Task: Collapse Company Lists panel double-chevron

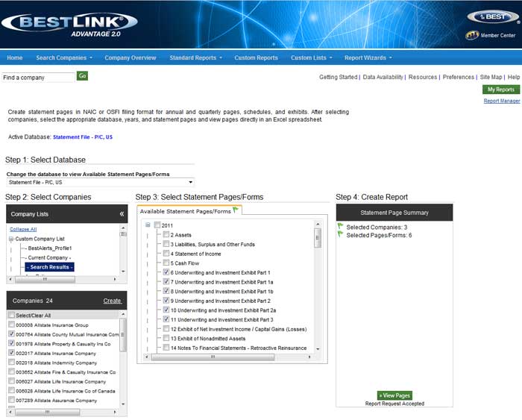Action: click(x=122, y=214)
